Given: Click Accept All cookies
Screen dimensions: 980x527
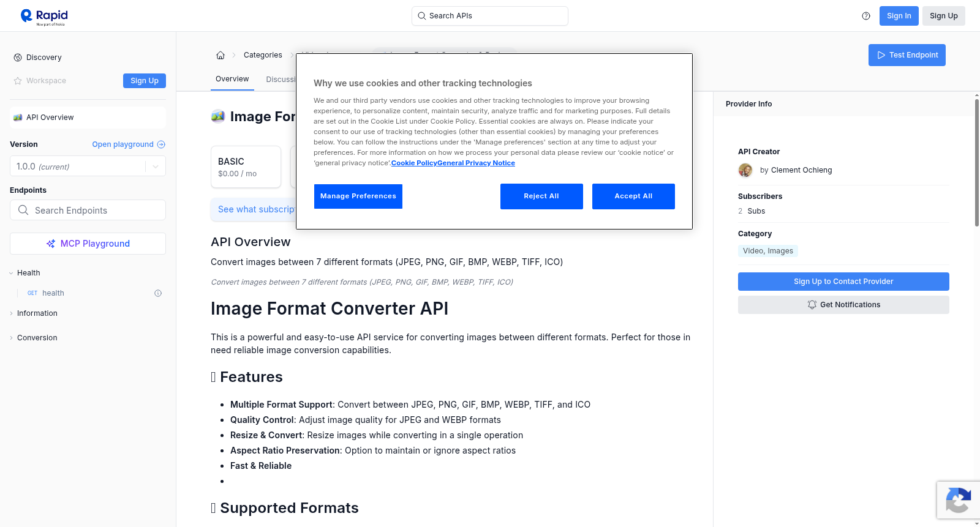Looking at the screenshot, I should tap(633, 196).
